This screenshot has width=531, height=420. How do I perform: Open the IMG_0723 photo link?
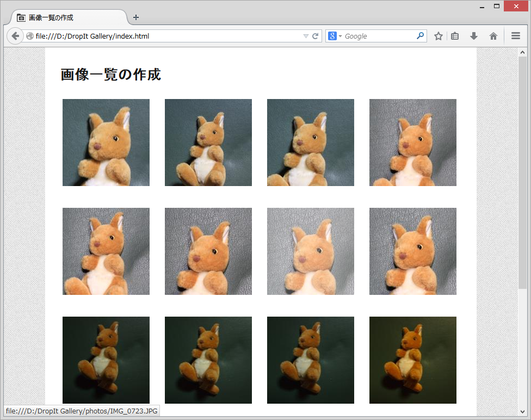coord(106,360)
